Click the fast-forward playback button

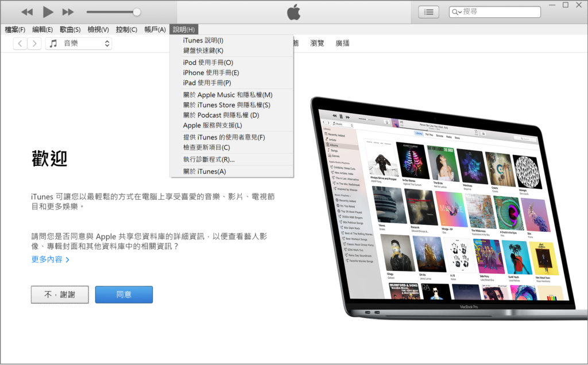point(68,12)
